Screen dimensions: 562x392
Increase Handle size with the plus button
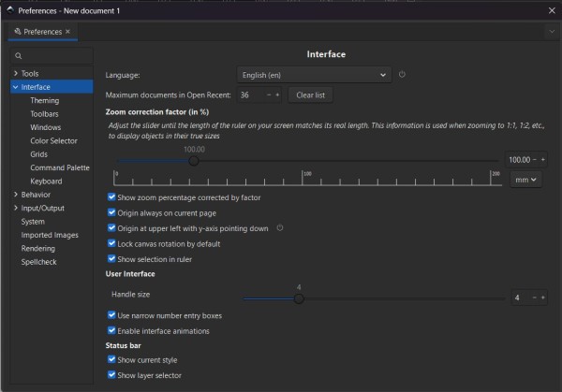(x=542, y=298)
